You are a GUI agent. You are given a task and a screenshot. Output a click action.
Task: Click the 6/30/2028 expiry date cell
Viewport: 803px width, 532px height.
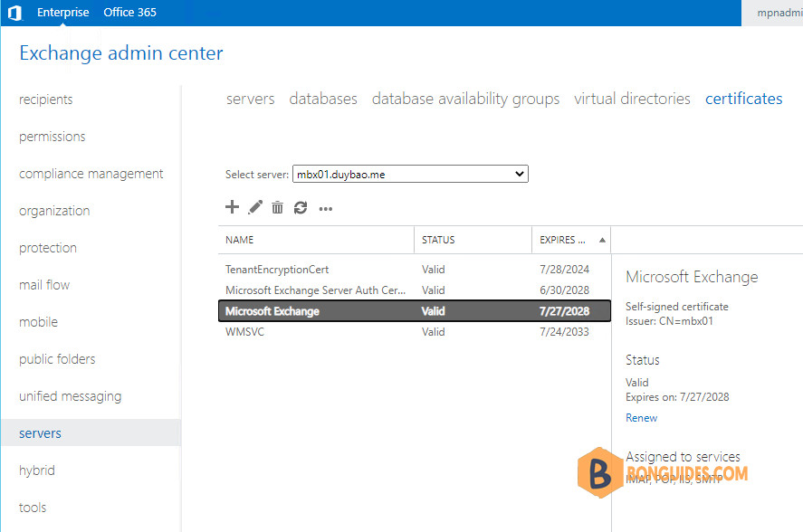click(x=564, y=290)
